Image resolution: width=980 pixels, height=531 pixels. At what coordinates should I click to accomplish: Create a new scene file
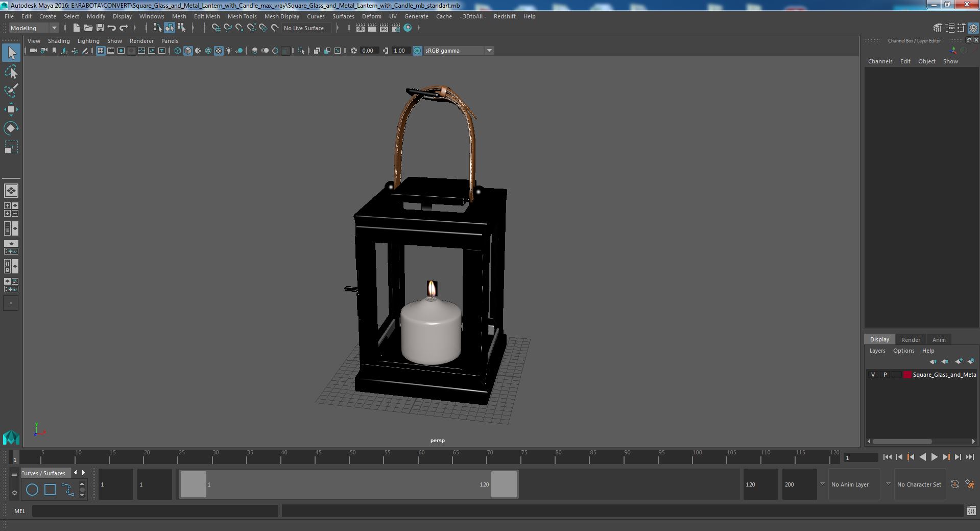(76, 28)
